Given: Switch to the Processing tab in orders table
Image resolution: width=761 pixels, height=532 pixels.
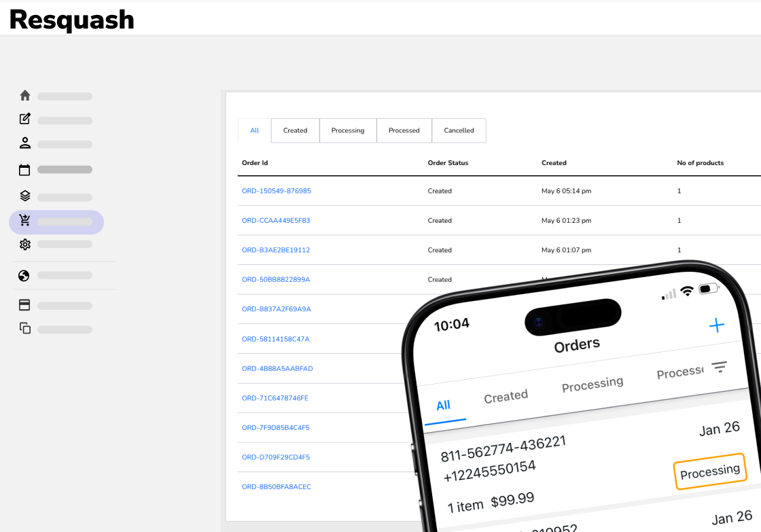Looking at the screenshot, I should coord(348,130).
